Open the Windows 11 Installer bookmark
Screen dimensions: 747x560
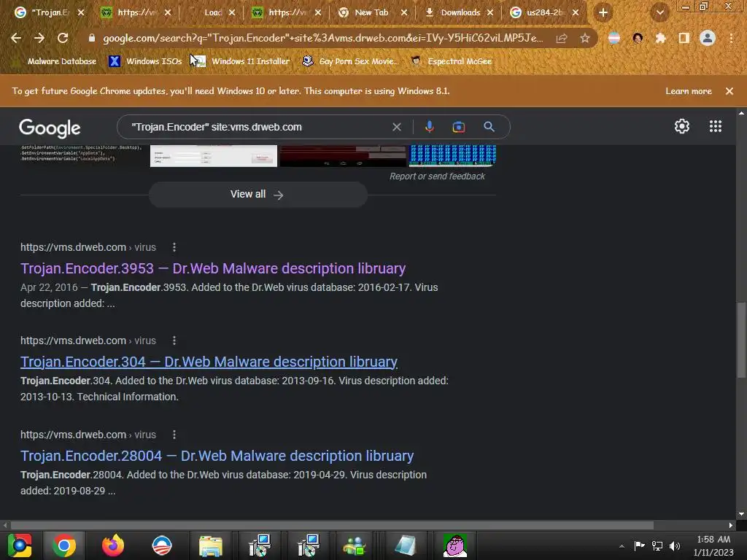pyautogui.click(x=242, y=61)
